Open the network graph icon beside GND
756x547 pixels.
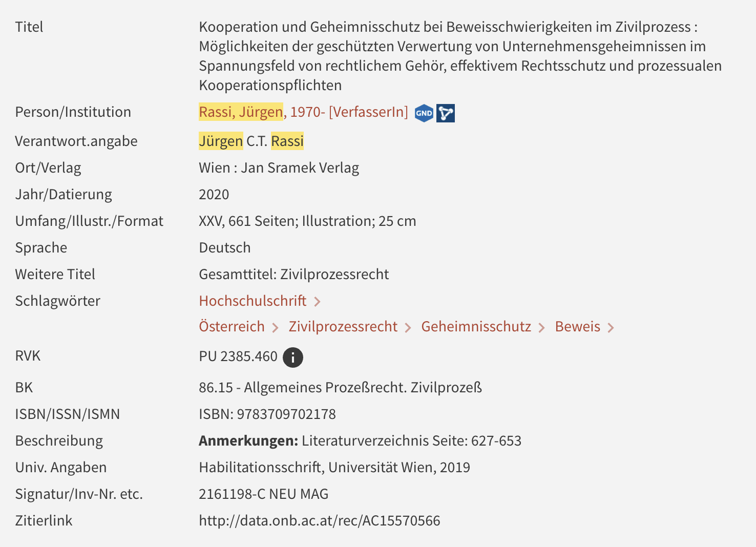(x=446, y=113)
